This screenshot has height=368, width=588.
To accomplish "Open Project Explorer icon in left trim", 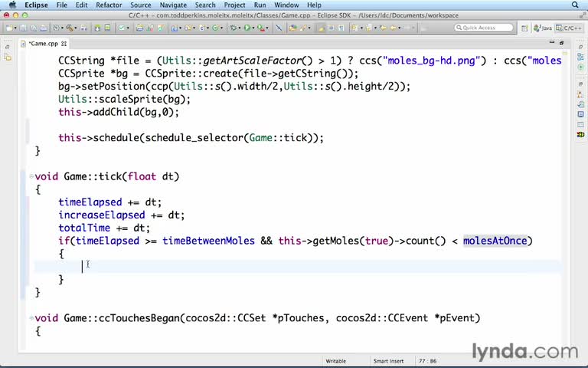I will pos(8,58).
